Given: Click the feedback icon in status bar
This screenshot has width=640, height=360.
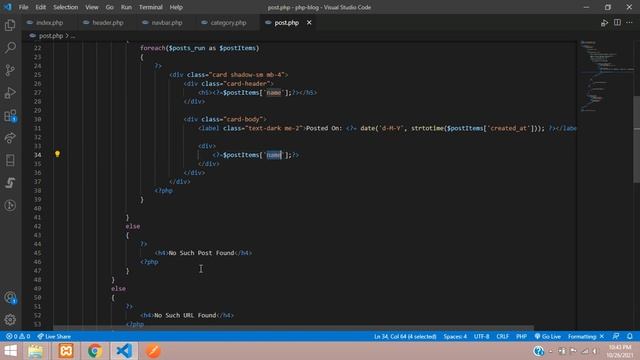Looking at the screenshot, I should [616, 336].
